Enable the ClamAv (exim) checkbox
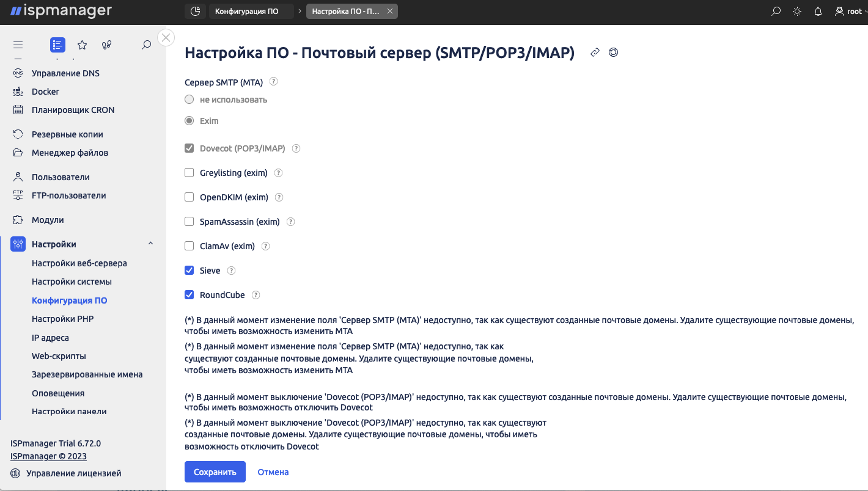 coord(189,246)
